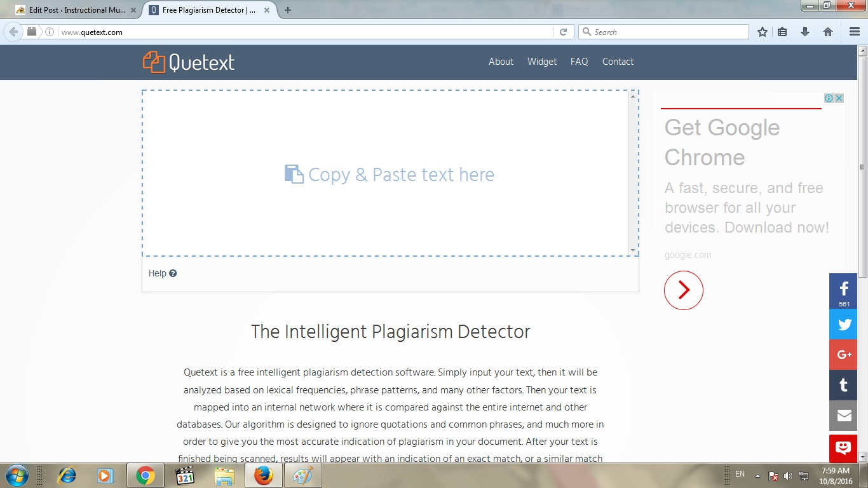Open Paint from the taskbar

[302, 475]
